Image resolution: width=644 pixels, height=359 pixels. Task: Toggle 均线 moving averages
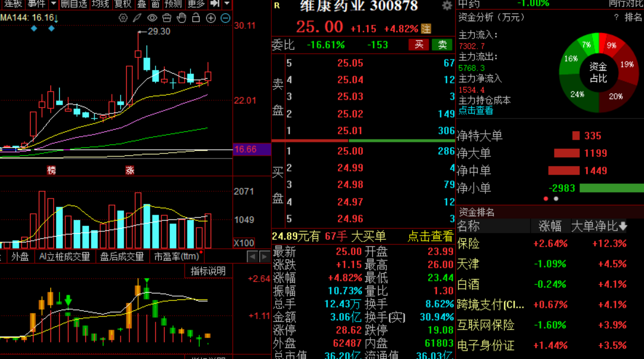[x=100, y=4]
